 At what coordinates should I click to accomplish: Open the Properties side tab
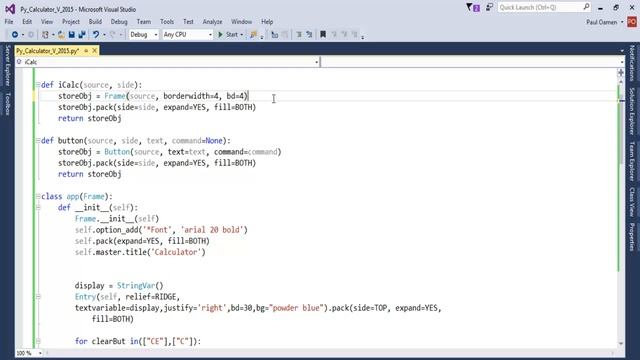[x=632, y=237]
